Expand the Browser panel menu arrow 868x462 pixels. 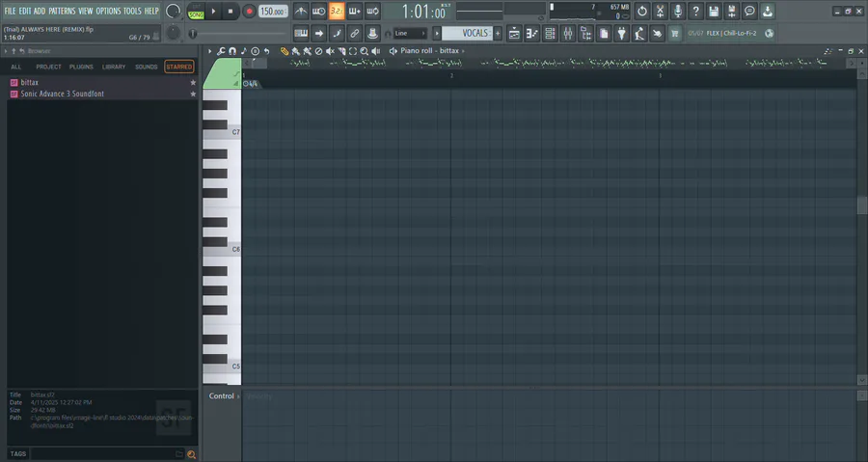click(6, 51)
